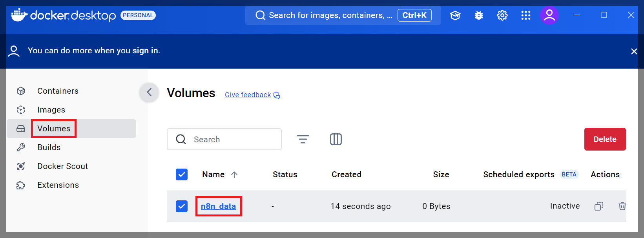Image resolution: width=644 pixels, height=238 pixels.
Task: Click the Extensions puzzle icon in sidebar
Action: point(21,185)
